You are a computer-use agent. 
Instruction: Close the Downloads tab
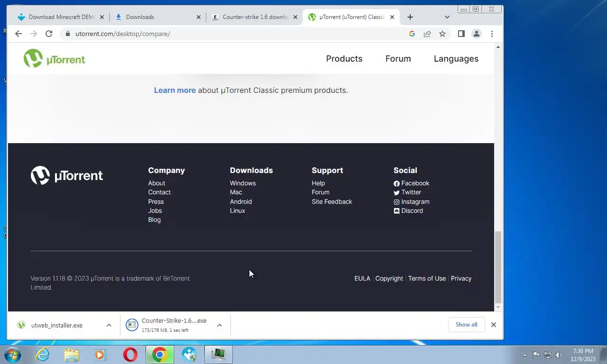(x=199, y=17)
